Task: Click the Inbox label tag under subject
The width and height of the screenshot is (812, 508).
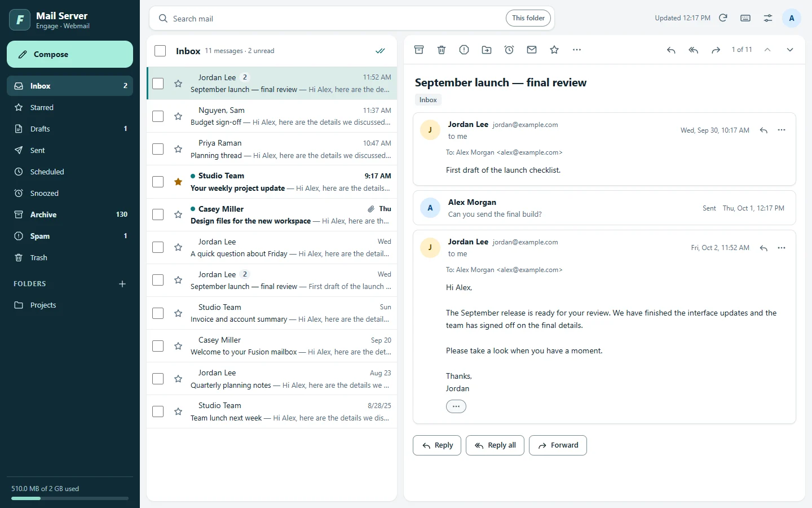Action: point(428,100)
